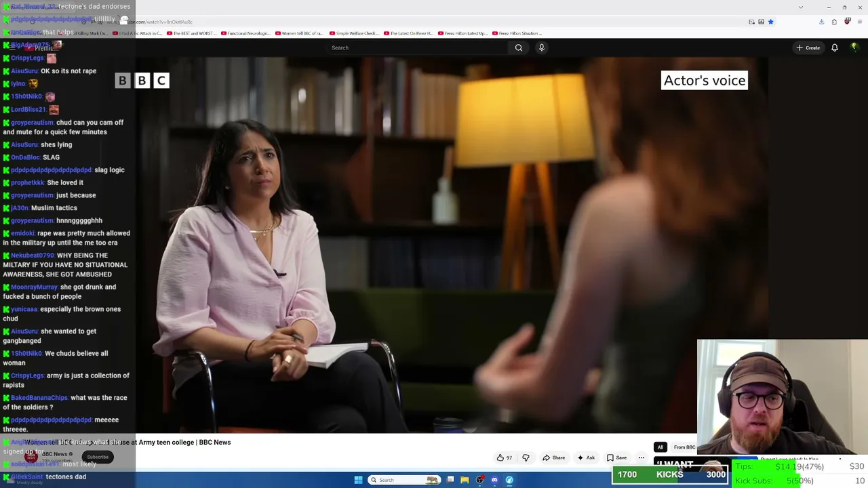Click the Ask button below video
868x488 pixels.
click(x=586, y=457)
